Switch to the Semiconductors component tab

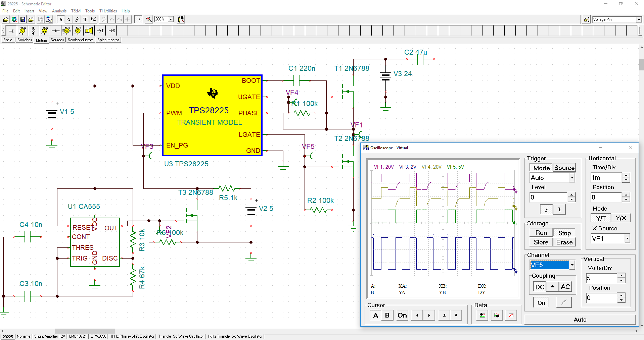[81, 40]
